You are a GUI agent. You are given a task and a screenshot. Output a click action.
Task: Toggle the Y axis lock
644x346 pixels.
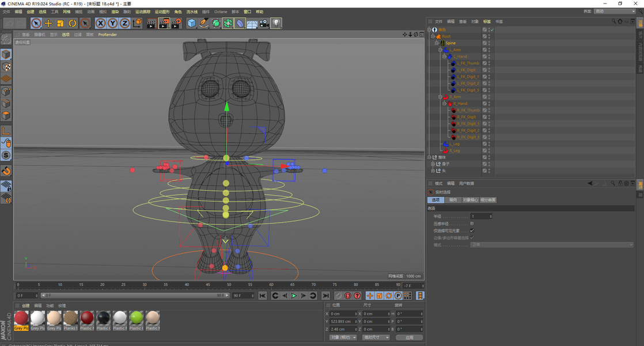pyautogui.click(x=112, y=24)
